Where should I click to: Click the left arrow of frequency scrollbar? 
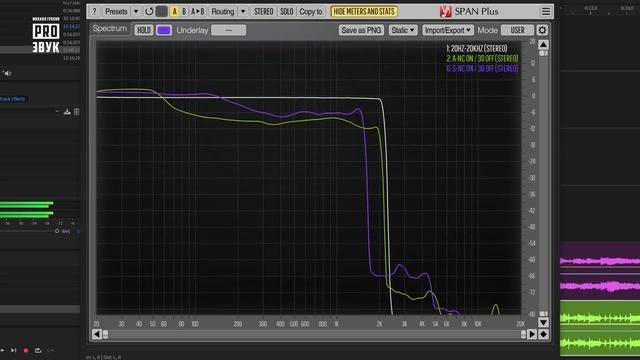(97, 334)
